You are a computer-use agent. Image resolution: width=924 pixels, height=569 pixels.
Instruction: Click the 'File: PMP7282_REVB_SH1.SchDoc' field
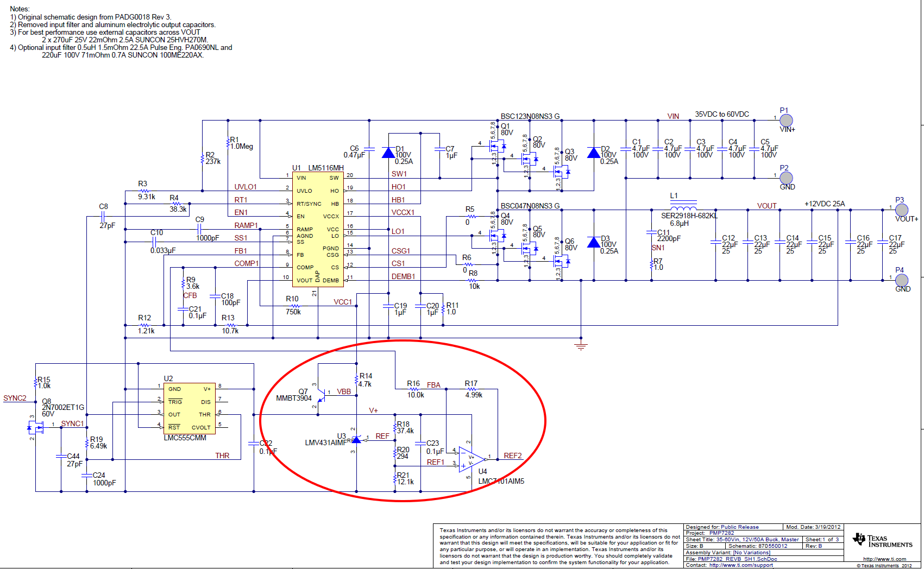[x=731, y=559]
